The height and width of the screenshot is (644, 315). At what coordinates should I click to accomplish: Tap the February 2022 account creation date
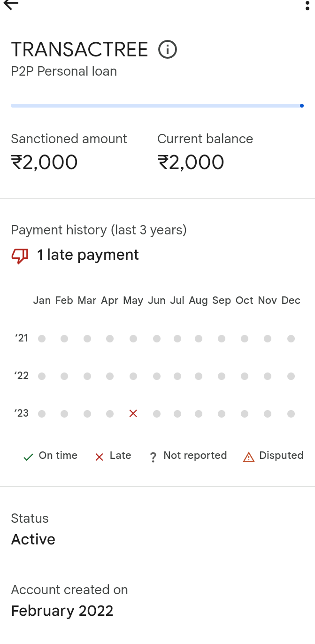pyautogui.click(x=62, y=611)
